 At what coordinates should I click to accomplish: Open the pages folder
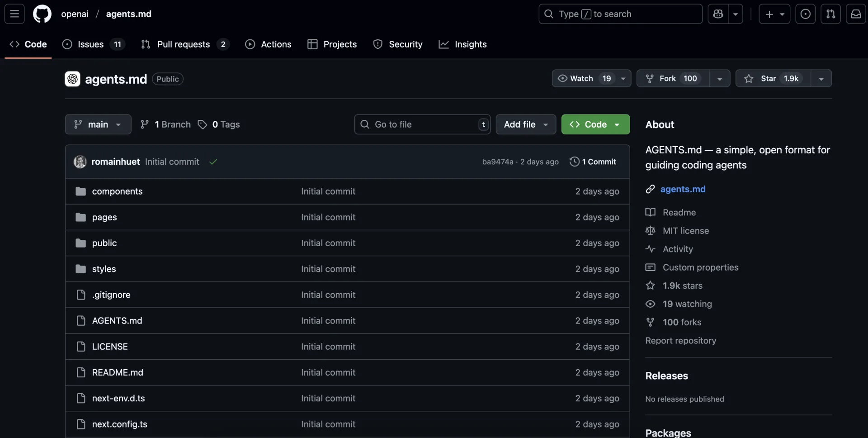click(x=104, y=217)
